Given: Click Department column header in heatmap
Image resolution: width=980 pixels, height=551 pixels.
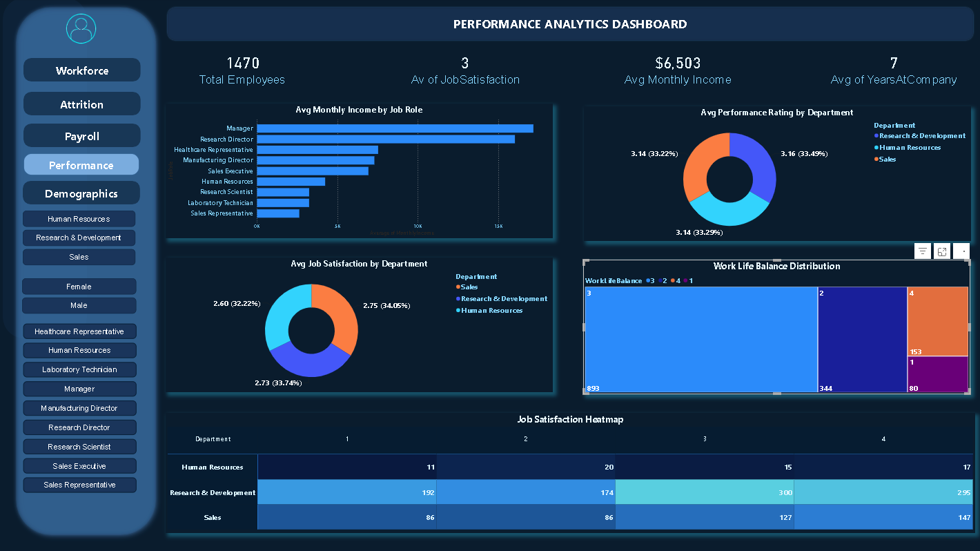Looking at the screenshot, I should 213,439.
